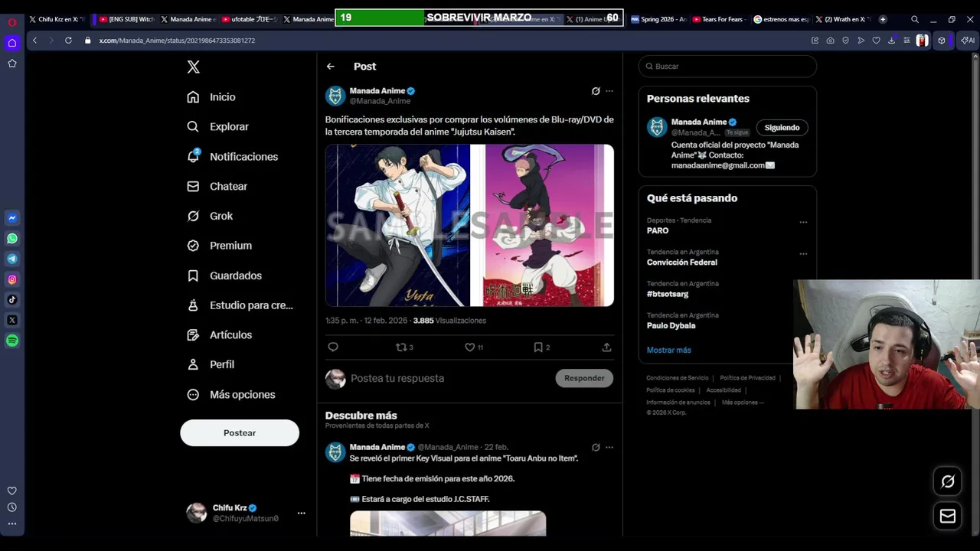The image size is (980, 551).
Task: Open Chatear
Action: pyautogui.click(x=217, y=187)
